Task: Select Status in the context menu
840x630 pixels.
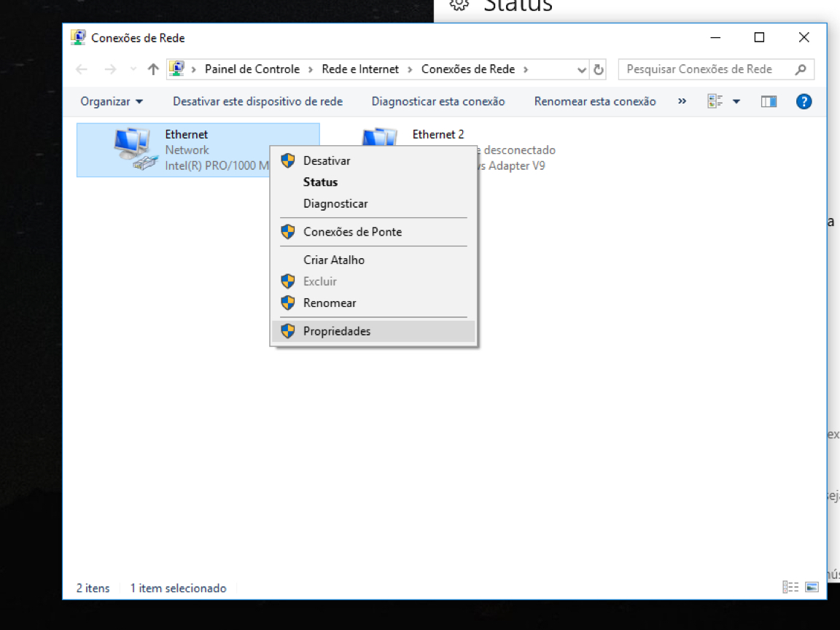Action: (373, 182)
